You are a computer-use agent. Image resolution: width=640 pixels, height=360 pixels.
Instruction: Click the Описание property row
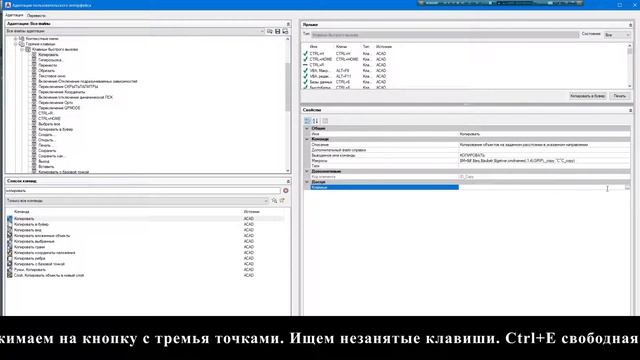[470, 145]
